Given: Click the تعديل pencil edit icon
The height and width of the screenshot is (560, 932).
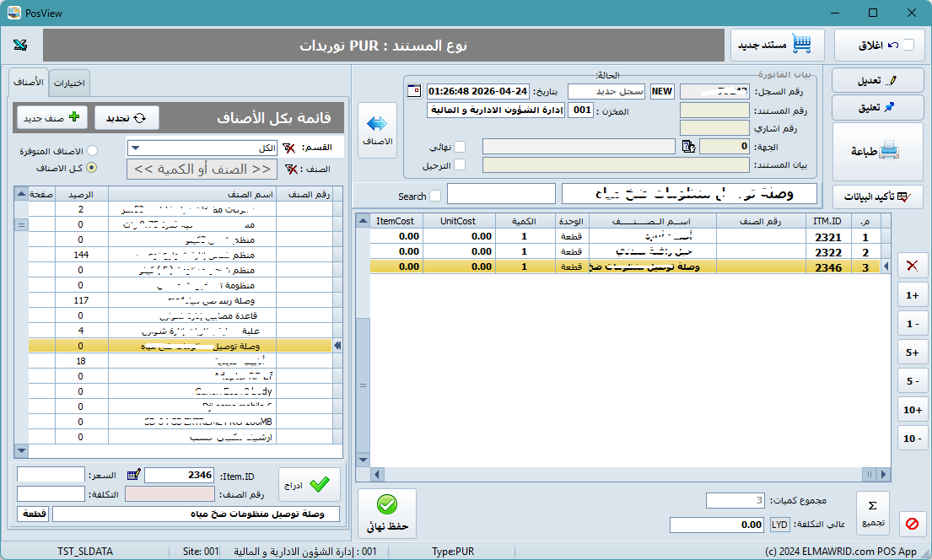Looking at the screenshot, I should point(877,80).
